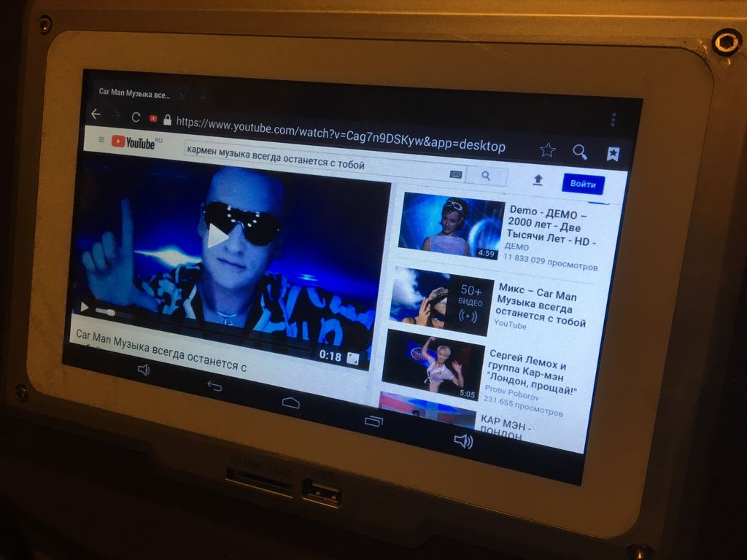Open the Protiv Poborov channel link
This screenshot has height=560, width=747.
tap(511, 393)
